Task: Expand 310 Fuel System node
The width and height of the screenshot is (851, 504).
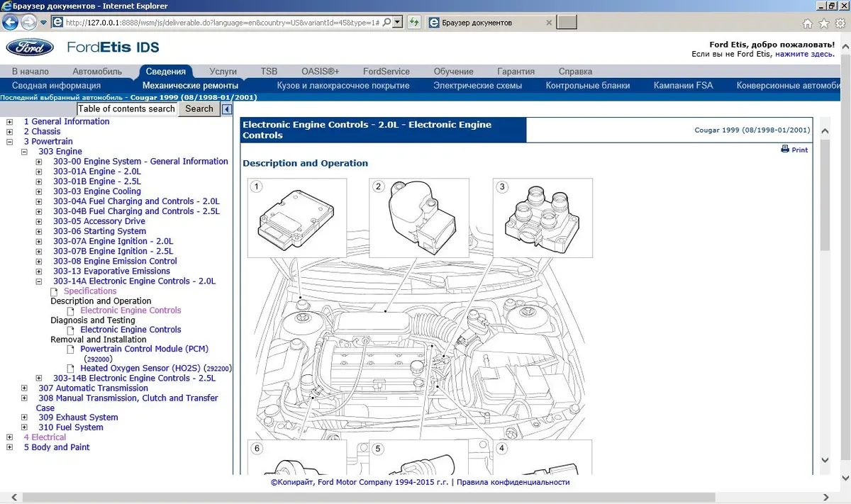Action: point(24,427)
